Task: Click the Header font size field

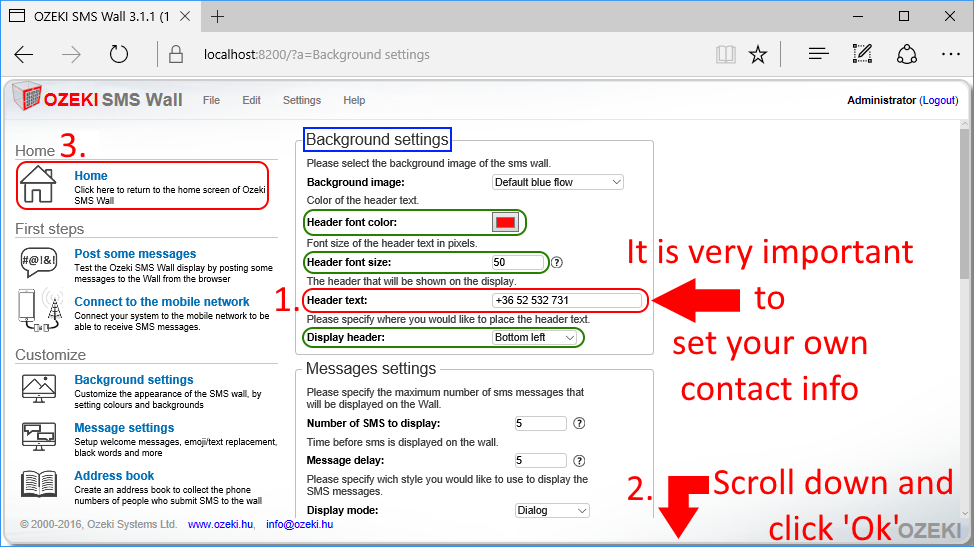Action: tap(518, 263)
